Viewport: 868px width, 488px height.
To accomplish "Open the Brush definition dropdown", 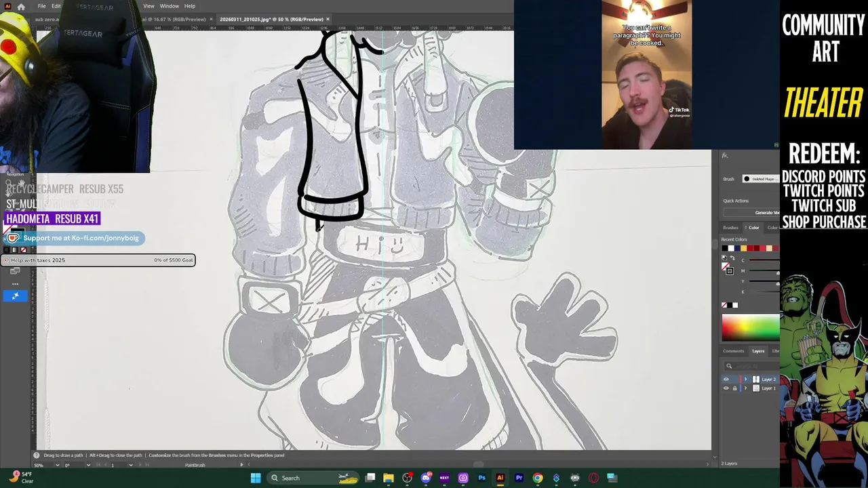I will [761, 179].
